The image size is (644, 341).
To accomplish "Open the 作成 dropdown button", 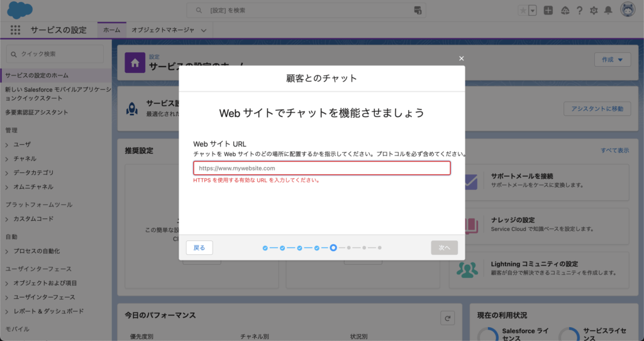I will point(613,60).
